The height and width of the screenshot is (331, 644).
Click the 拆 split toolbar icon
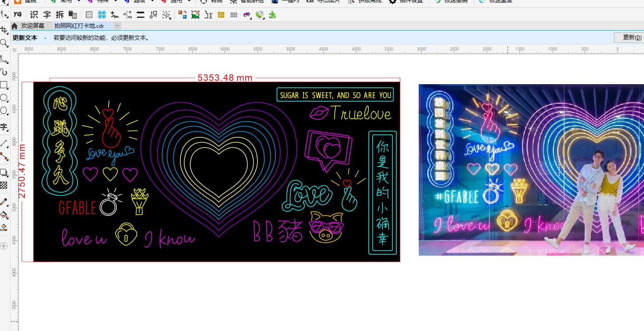coord(59,15)
